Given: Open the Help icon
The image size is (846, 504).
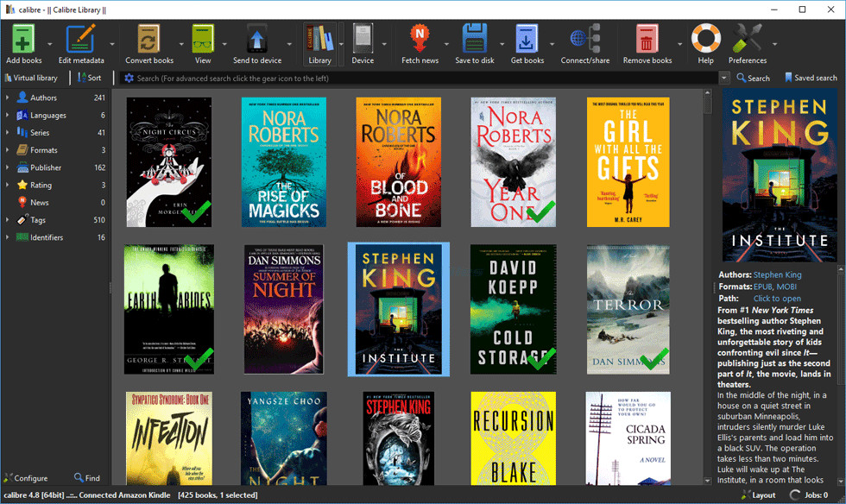Looking at the screenshot, I should pos(705,39).
